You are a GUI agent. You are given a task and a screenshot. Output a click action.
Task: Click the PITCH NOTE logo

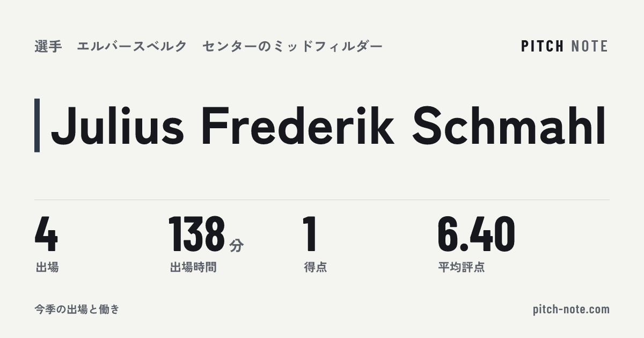(565, 47)
